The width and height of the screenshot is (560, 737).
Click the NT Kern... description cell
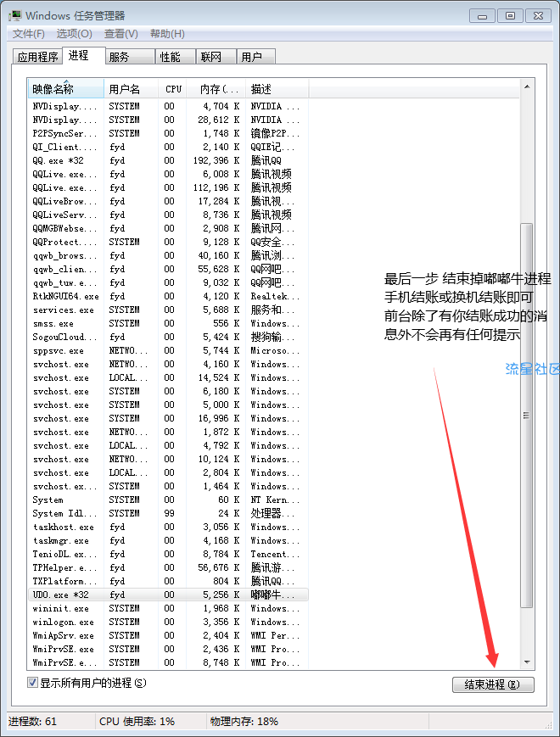tap(275, 500)
